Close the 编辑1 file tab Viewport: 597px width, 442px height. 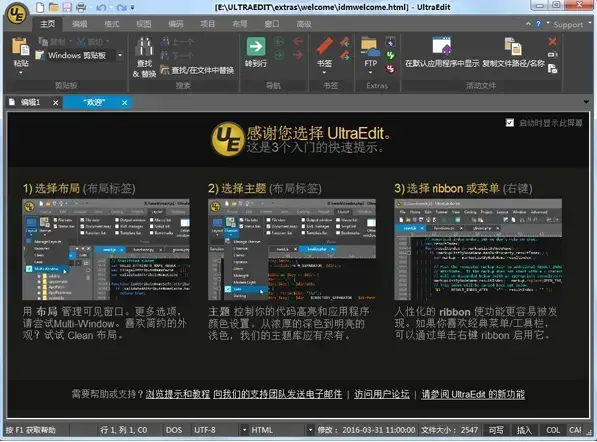56,103
